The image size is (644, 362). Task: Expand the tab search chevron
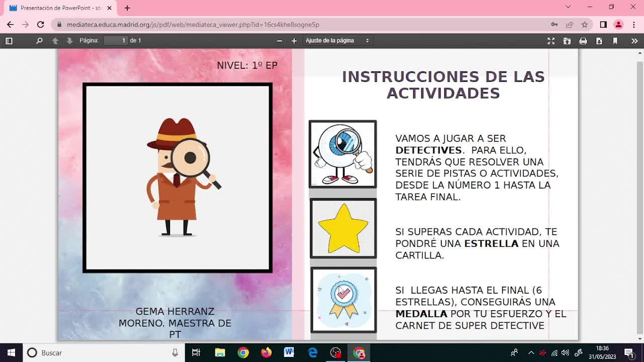(568, 7)
